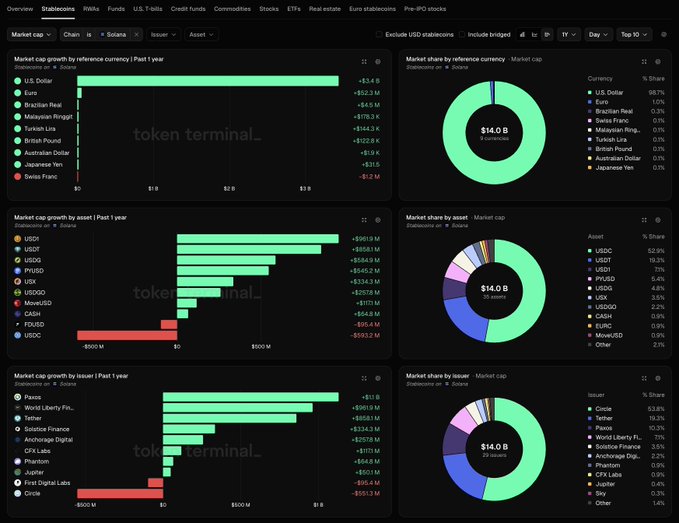Select the horizontal bar chart view icon
The width and height of the screenshot is (679, 523).
click(547, 35)
